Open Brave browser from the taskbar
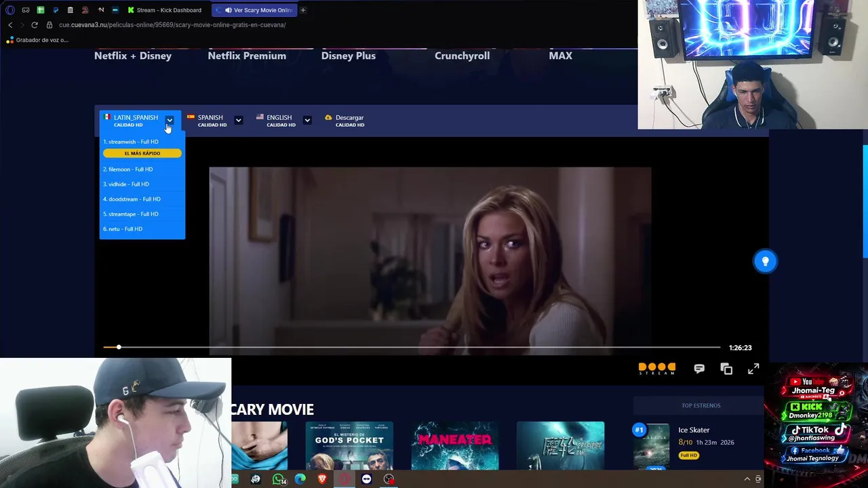The width and height of the screenshot is (868, 488). (322, 479)
